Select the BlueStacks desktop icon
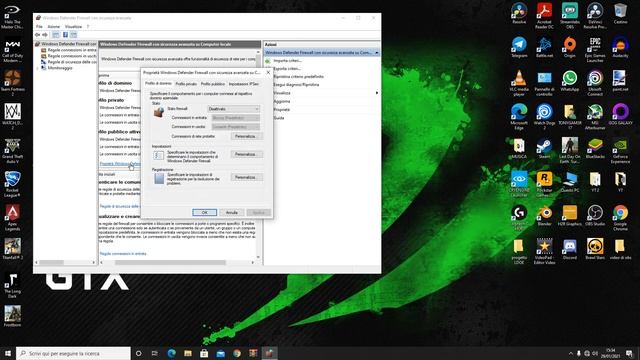This screenshot has height=360, width=640. [x=595, y=148]
